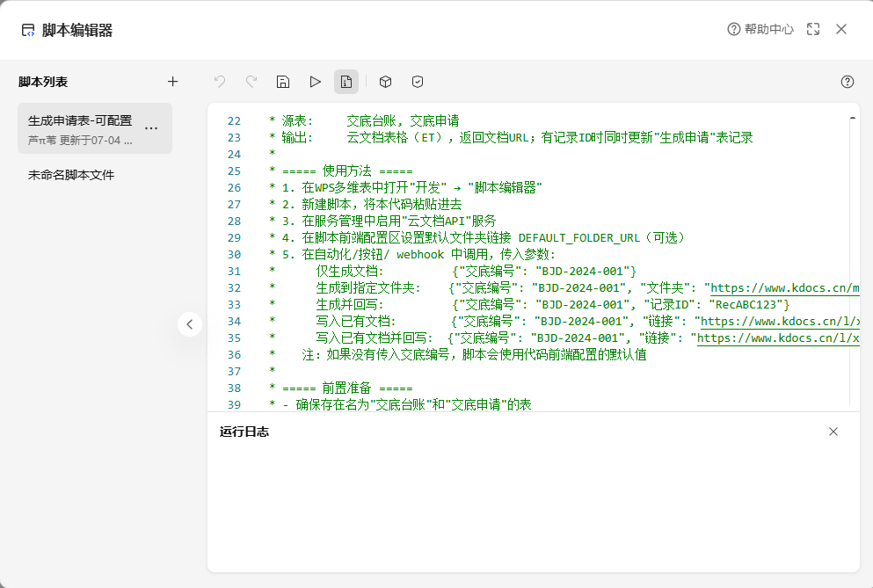Click the note on line 36 about 默认值
Image resolution: width=873 pixels, height=588 pixels.
(475, 355)
